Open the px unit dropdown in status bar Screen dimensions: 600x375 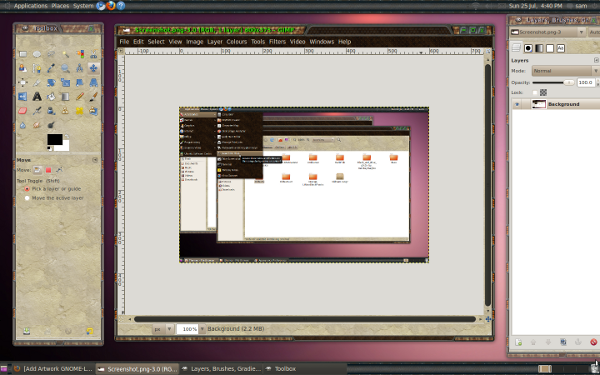[163, 329]
